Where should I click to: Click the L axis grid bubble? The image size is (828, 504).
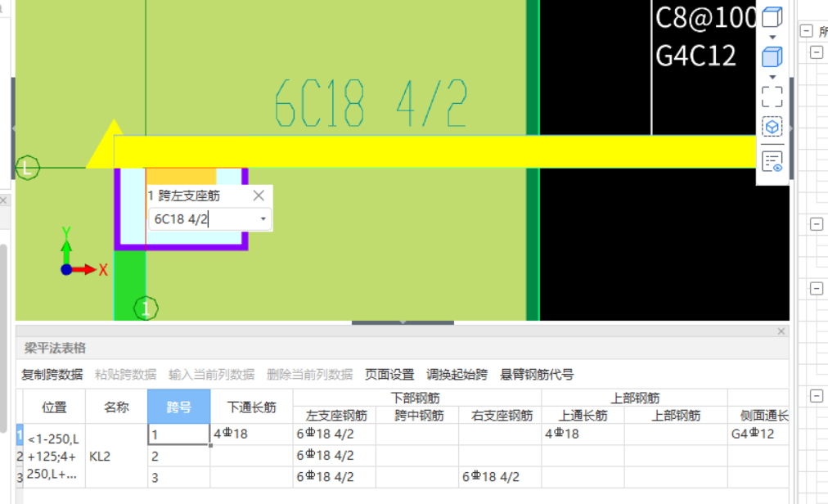[28, 168]
